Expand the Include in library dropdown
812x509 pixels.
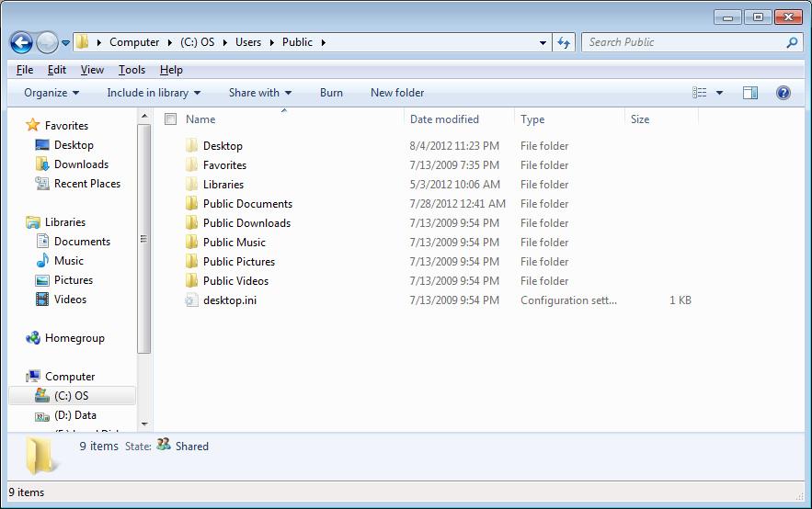[x=153, y=93]
